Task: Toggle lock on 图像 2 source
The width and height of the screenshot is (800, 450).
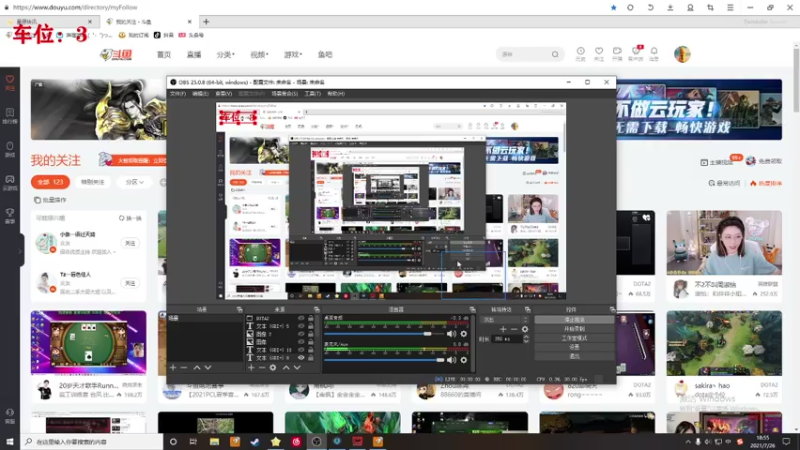Action: coord(311,334)
